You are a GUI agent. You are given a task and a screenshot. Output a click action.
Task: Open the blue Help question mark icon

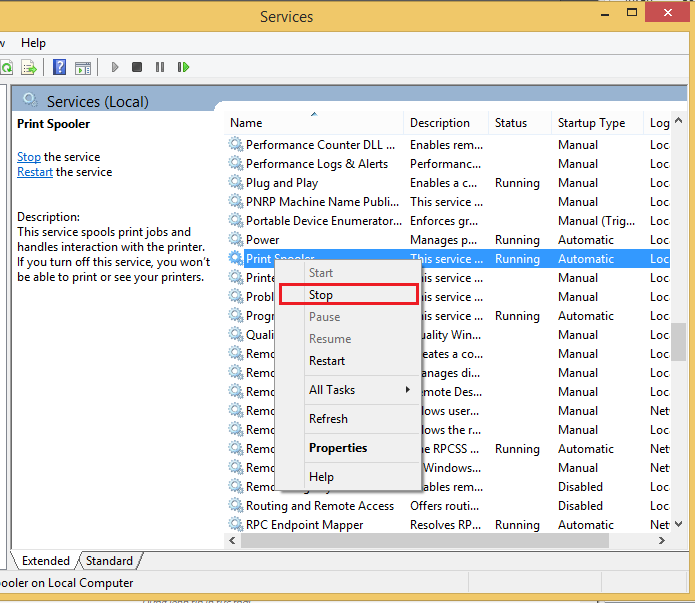(x=59, y=67)
